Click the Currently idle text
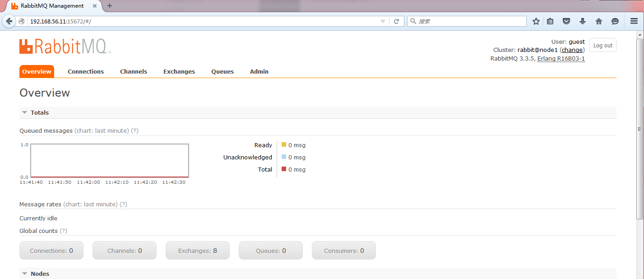Screen dimensions: 644x279 pyautogui.click(x=38, y=218)
